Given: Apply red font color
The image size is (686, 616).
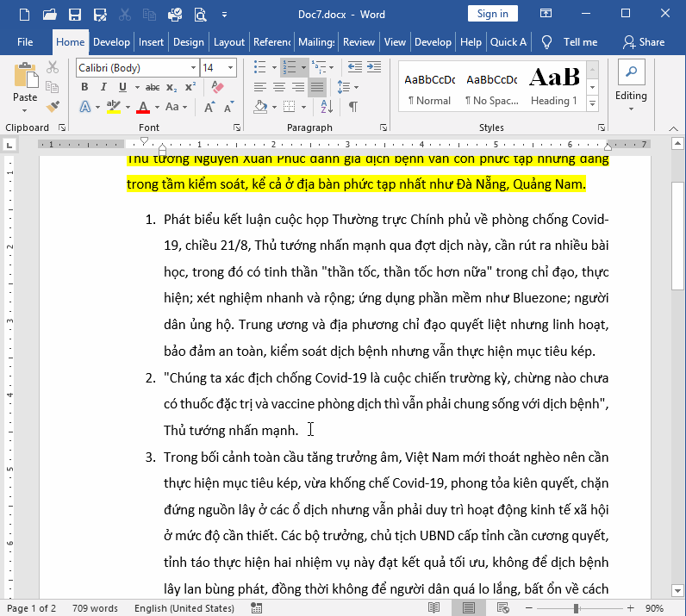Looking at the screenshot, I should pyautogui.click(x=143, y=107).
